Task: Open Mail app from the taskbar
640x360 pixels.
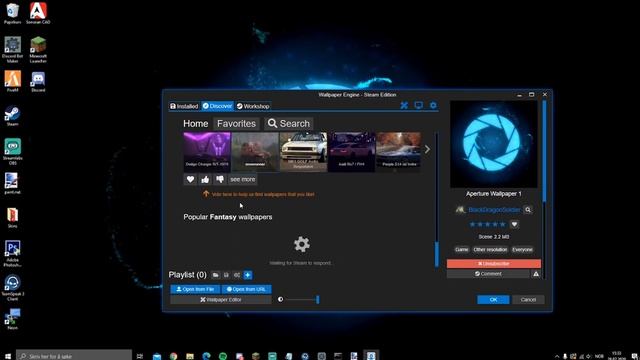Action: [x=157, y=356]
